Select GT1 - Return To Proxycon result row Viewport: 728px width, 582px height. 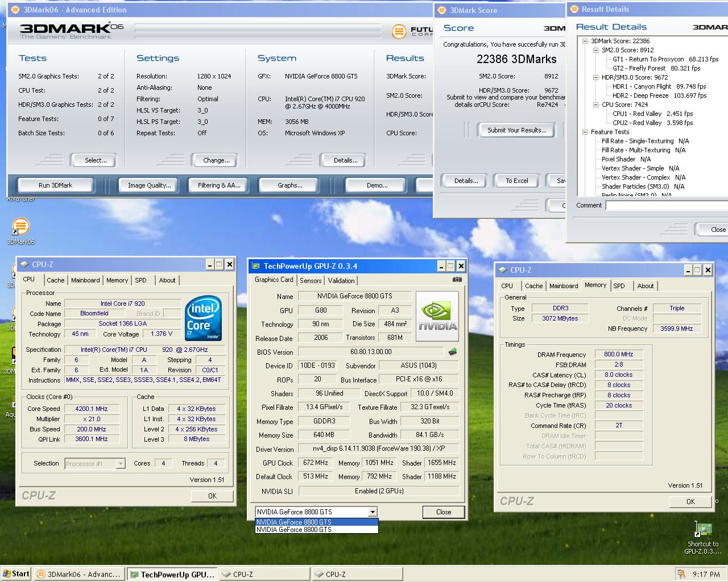tap(665, 59)
